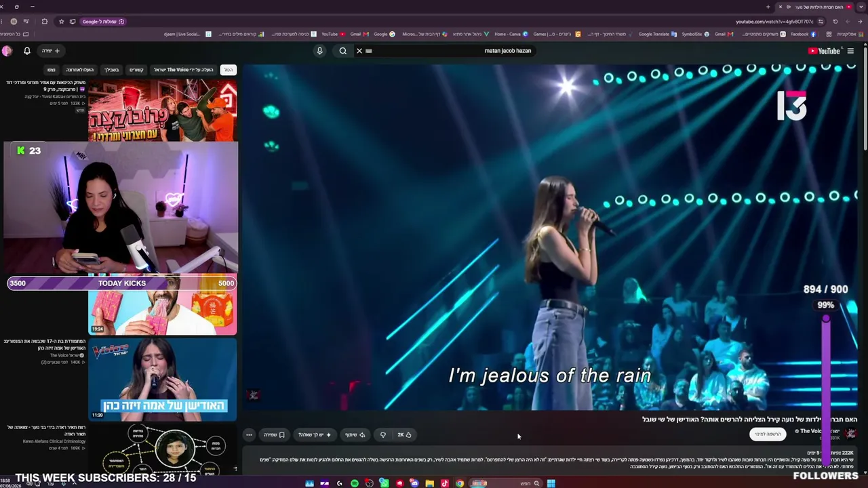Image resolution: width=868 pixels, height=488 pixels.
Task: Open the Google Translate bookmark
Action: coord(657,34)
